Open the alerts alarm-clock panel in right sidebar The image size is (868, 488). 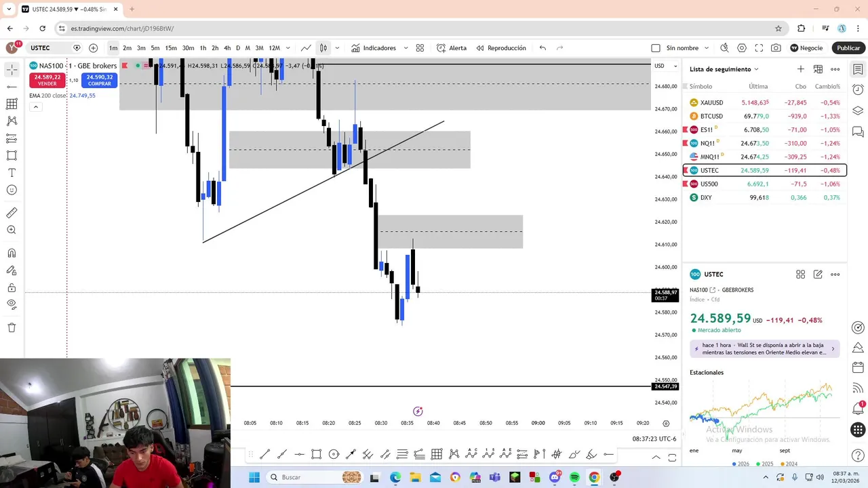(x=858, y=89)
